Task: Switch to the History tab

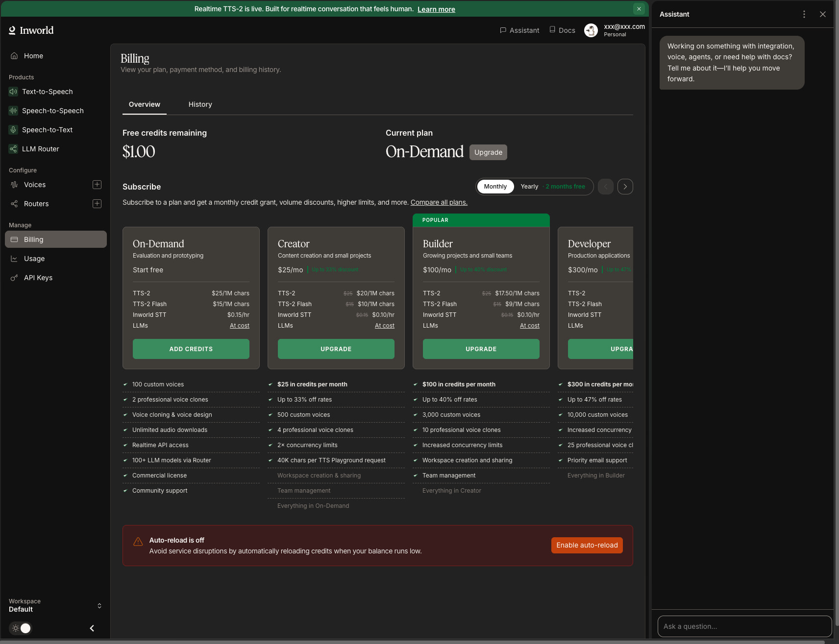Action: (x=200, y=104)
